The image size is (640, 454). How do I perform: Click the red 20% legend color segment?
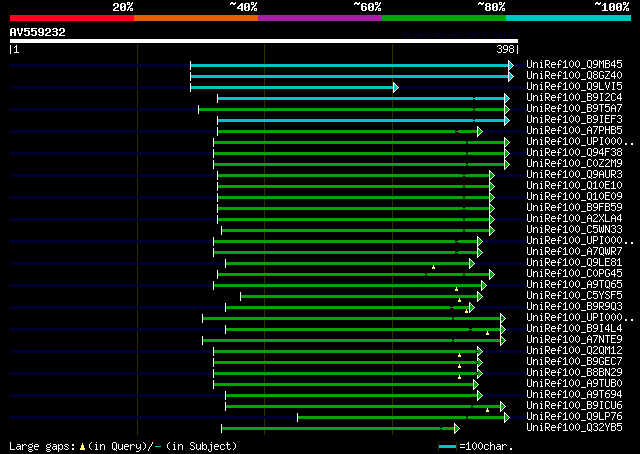(72, 18)
